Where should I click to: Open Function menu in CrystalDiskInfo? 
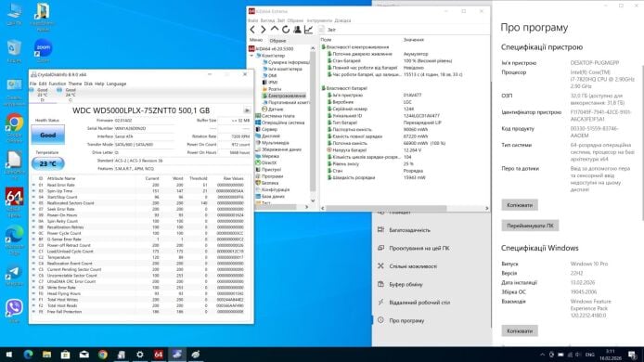pos(58,84)
